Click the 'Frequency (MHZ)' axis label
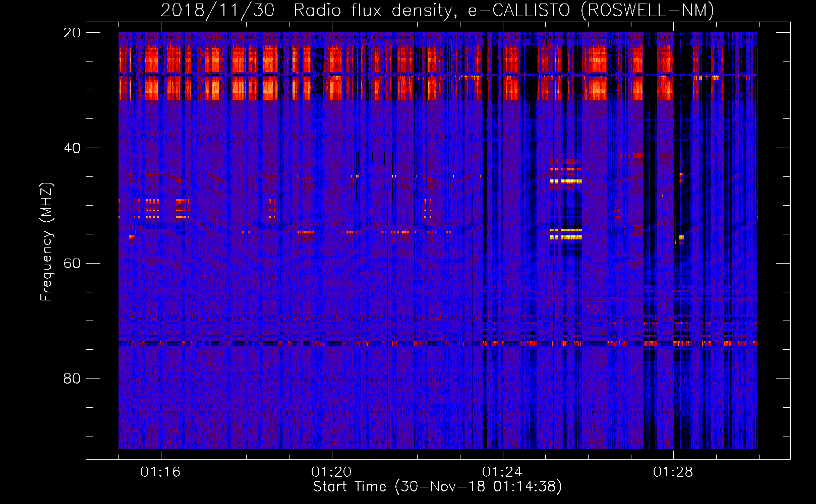Viewport: 816px width, 504px height. [46, 242]
